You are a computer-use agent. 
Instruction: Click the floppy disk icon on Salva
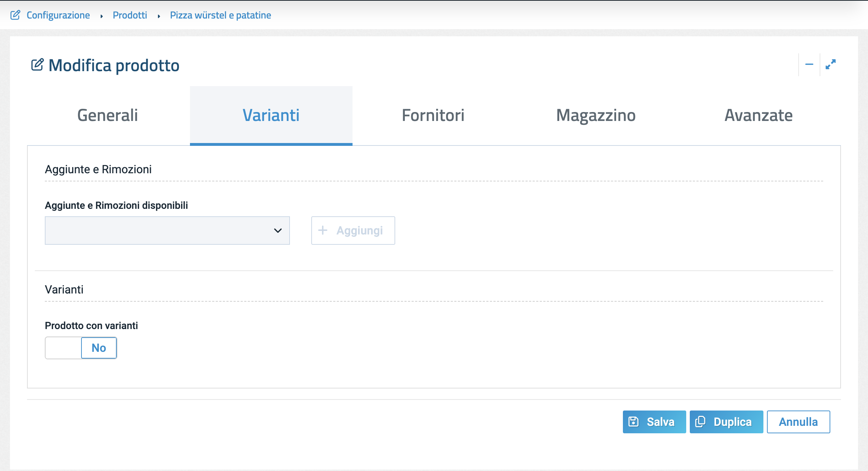[634, 422]
